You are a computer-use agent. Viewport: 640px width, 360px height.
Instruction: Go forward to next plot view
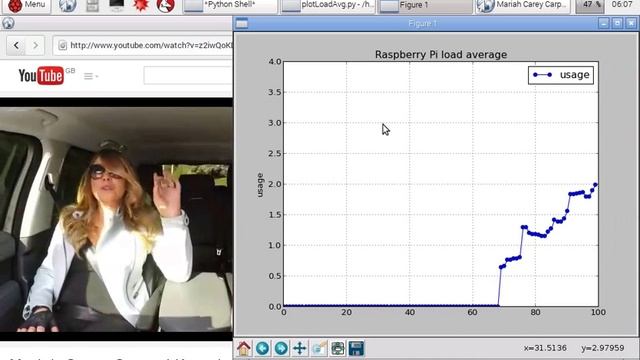[281, 348]
